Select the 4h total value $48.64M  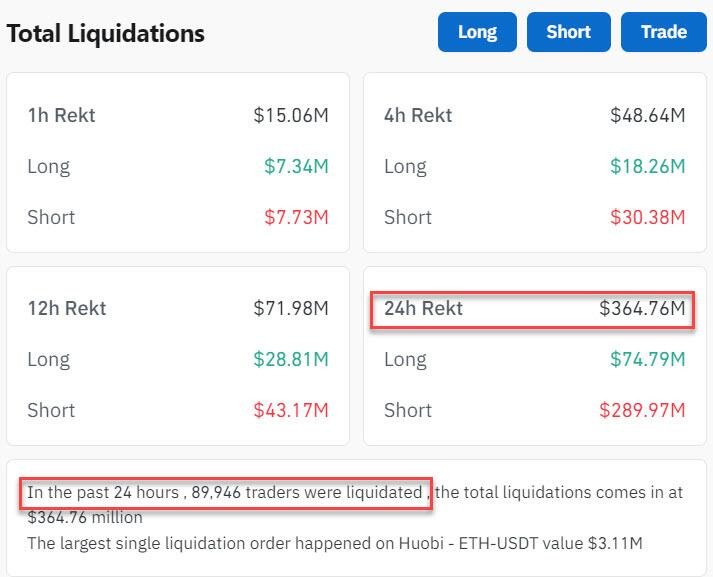tap(648, 115)
